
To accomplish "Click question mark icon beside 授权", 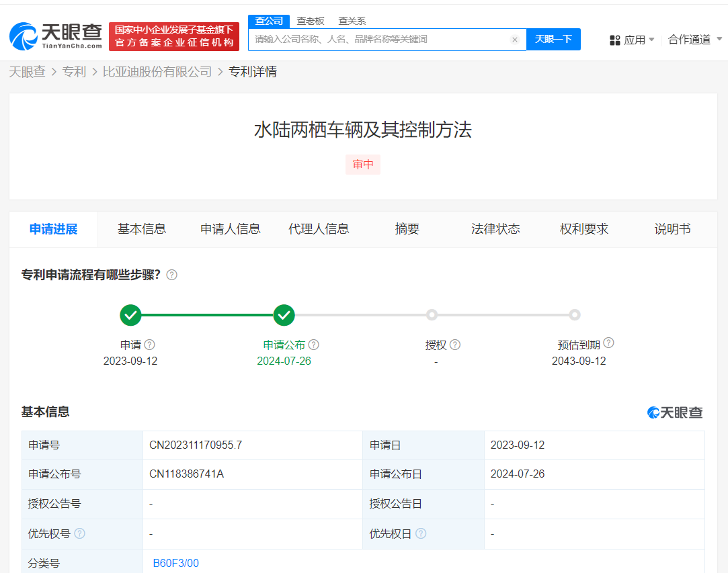I will coord(456,345).
